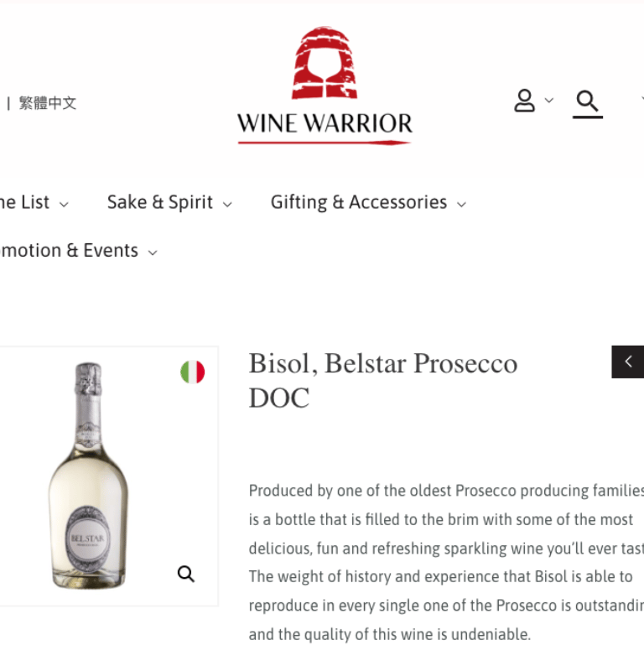This screenshot has width=644, height=661.
Task: Click the header search magnifier icon
Action: point(588,101)
